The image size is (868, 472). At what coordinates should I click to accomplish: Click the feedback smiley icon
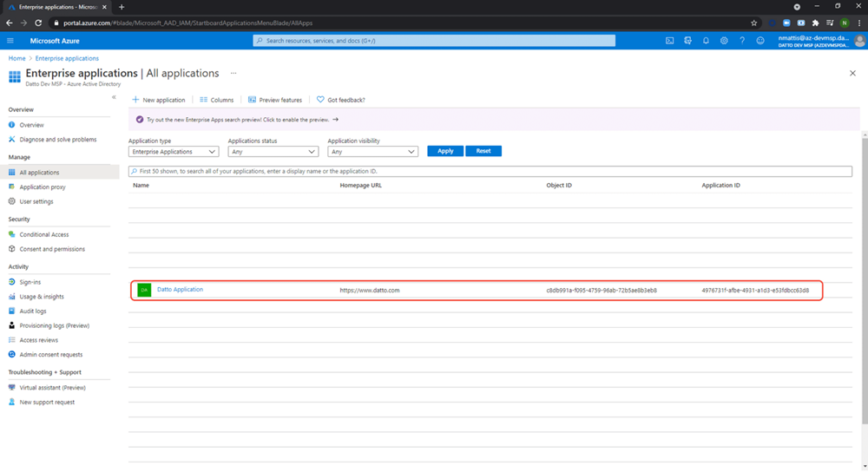[x=760, y=41]
